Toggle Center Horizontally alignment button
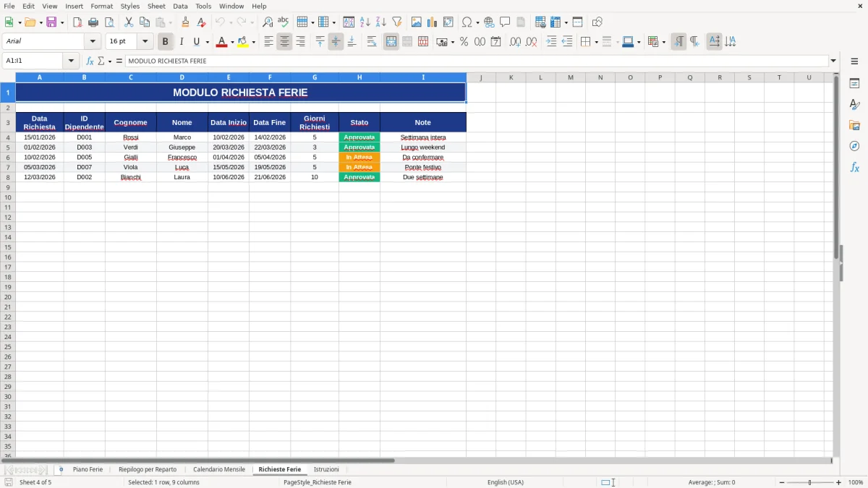 click(x=284, y=42)
